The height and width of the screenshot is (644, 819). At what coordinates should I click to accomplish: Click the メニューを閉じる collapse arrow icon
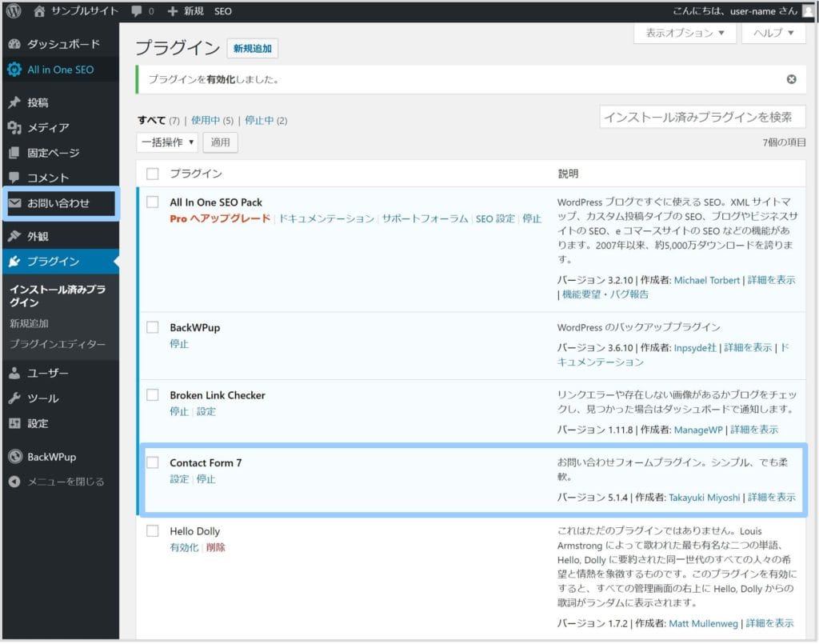14,482
